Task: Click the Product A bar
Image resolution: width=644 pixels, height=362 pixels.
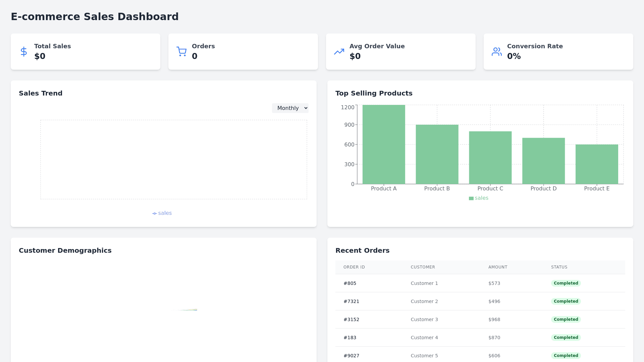Action: 384,144
